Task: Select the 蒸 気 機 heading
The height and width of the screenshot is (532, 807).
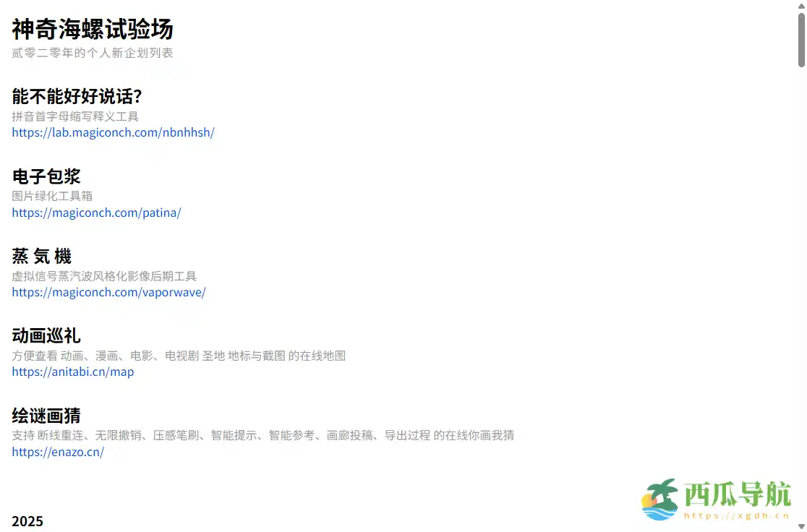Action: click(x=41, y=256)
